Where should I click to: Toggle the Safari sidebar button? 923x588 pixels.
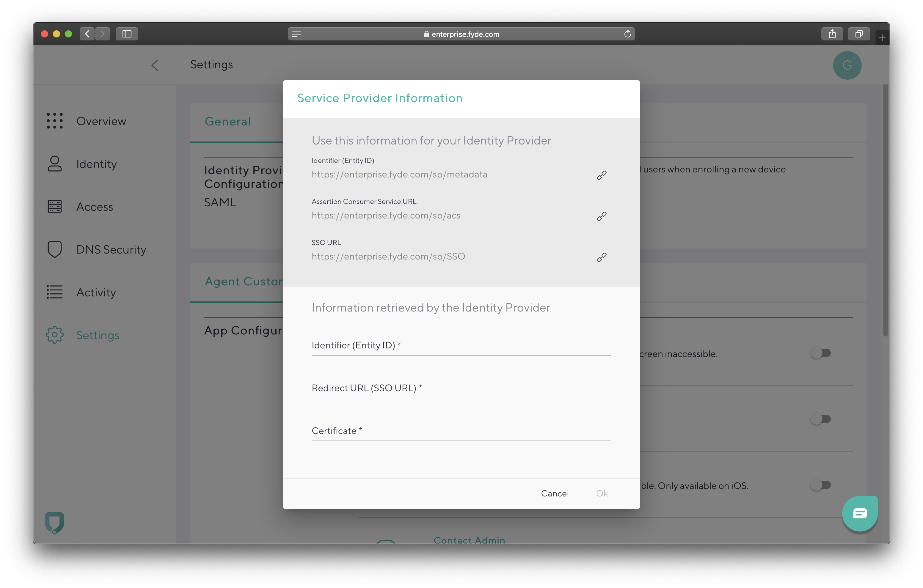coord(127,34)
